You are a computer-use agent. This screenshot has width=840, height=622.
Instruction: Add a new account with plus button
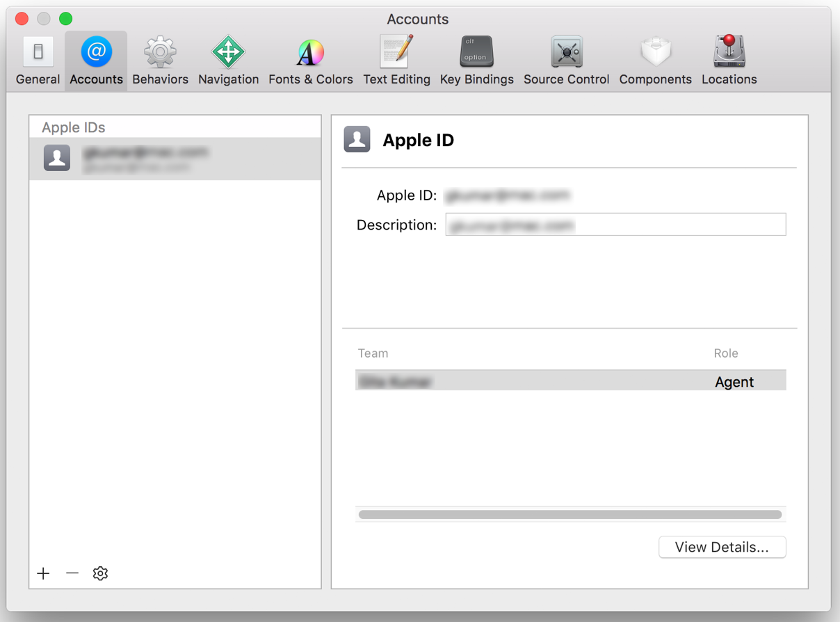pyautogui.click(x=44, y=573)
